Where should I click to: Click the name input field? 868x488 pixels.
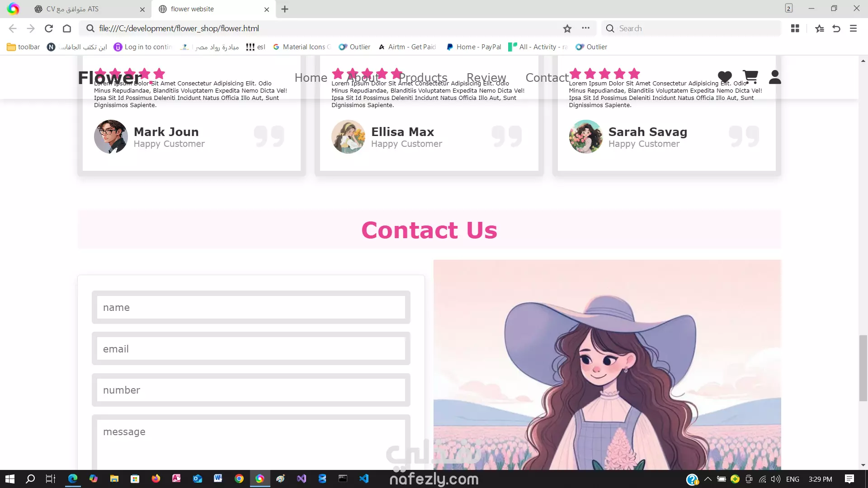tap(251, 308)
